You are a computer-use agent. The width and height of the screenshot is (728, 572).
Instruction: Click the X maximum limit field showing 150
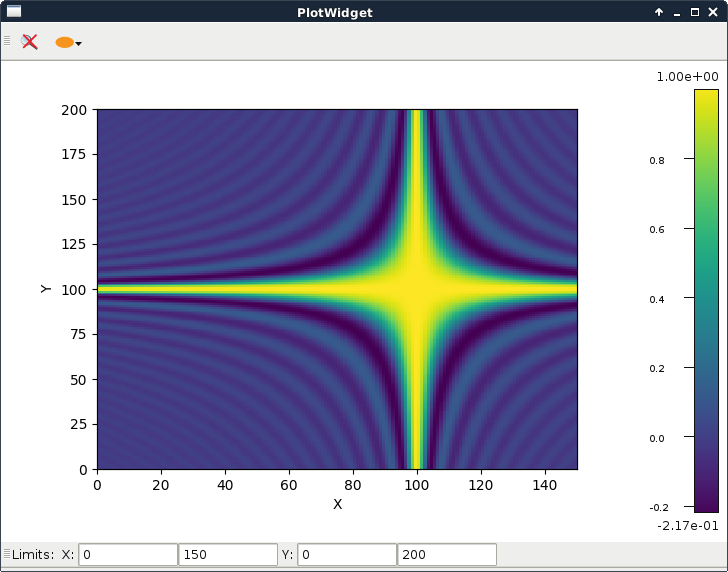[x=228, y=554]
